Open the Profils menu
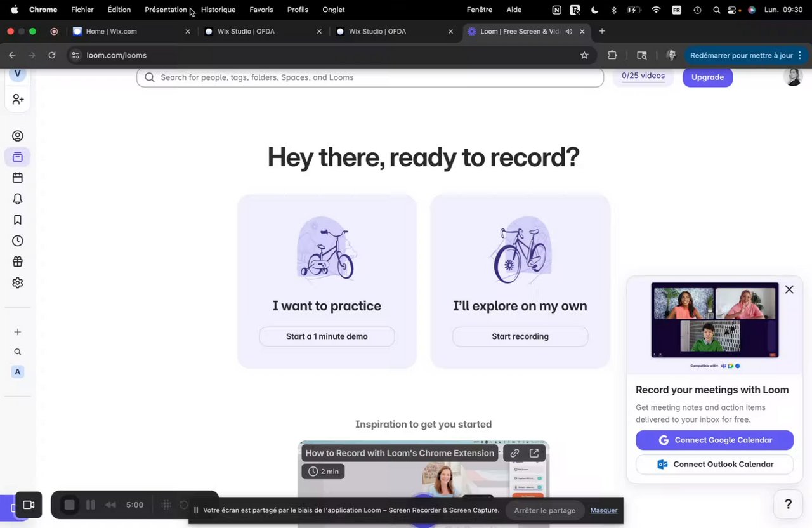 (298, 10)
